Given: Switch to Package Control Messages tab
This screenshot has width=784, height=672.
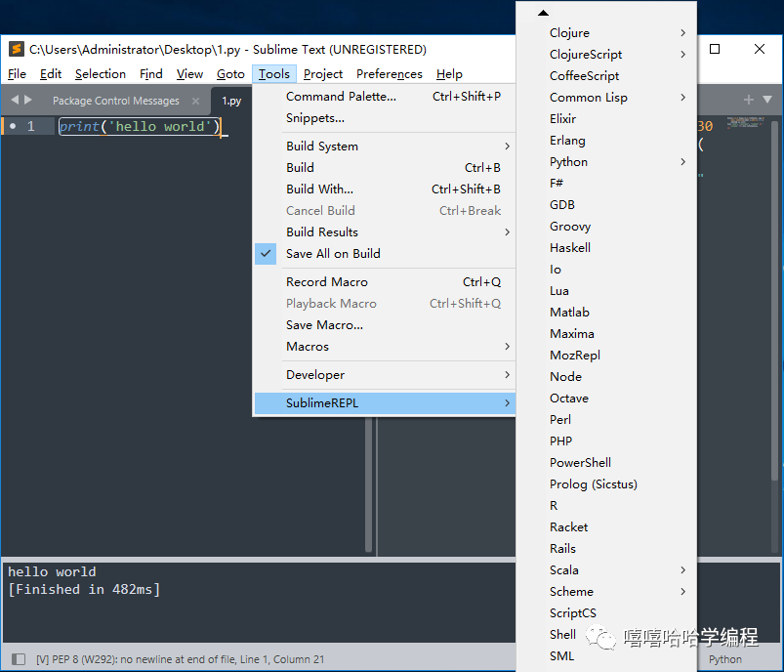Looking at the screenshot, I should pyautogui.click(x=116, y=101).
